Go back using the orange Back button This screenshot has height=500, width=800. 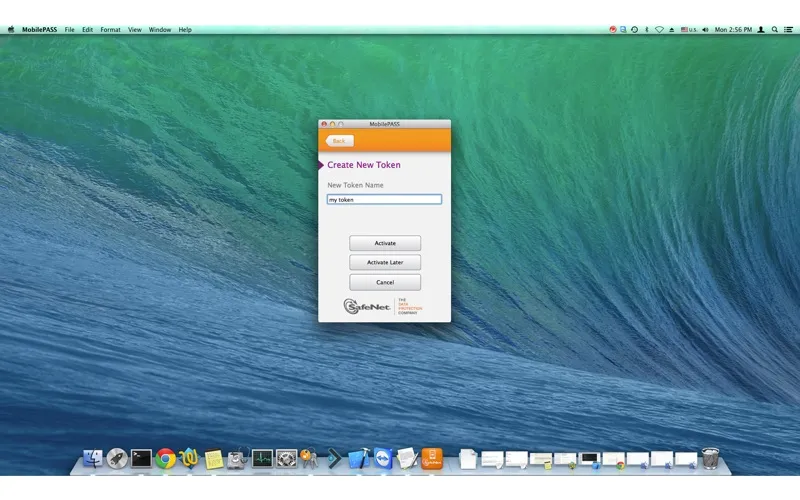click(339, 141)
